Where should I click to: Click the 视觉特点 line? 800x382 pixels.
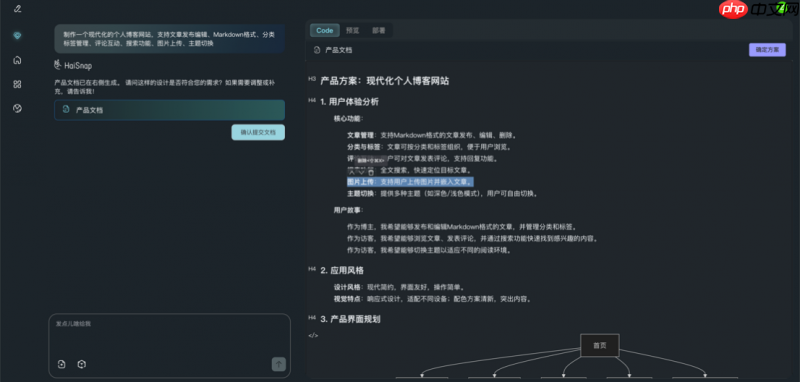(x=433, y=299)
